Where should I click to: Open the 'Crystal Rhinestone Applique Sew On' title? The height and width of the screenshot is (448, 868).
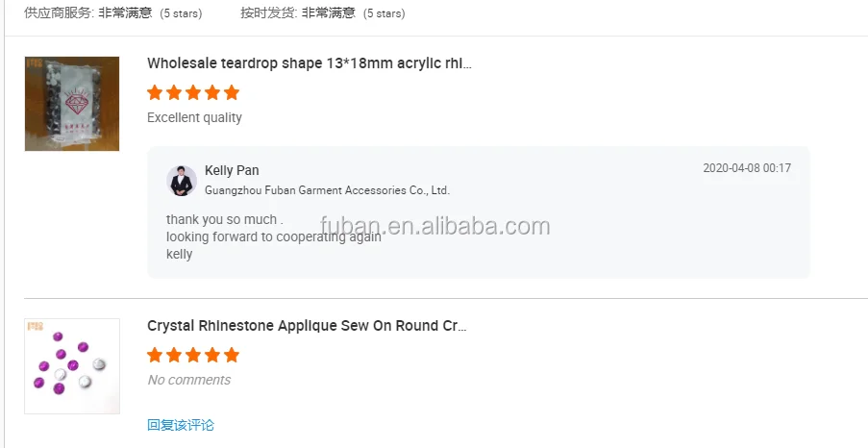(307, 326)
